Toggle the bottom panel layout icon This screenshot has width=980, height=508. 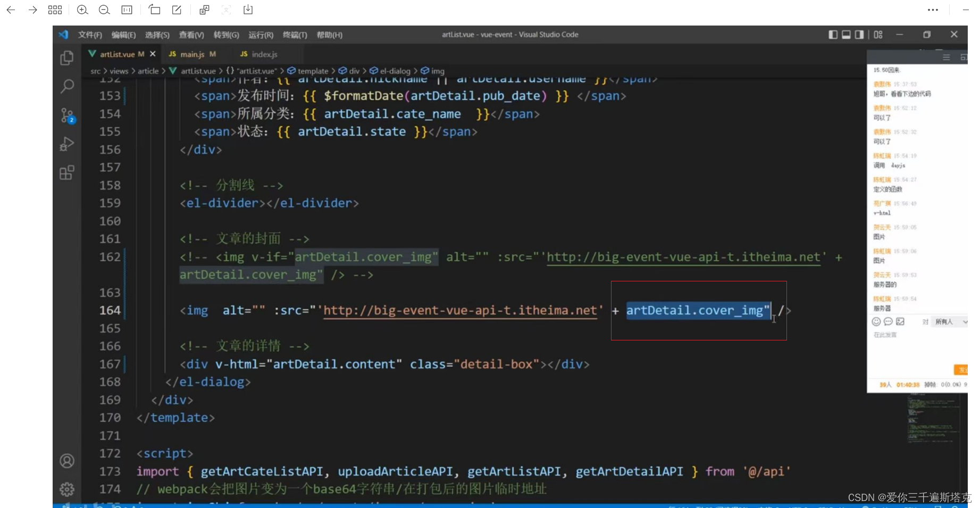pos(846,35)
